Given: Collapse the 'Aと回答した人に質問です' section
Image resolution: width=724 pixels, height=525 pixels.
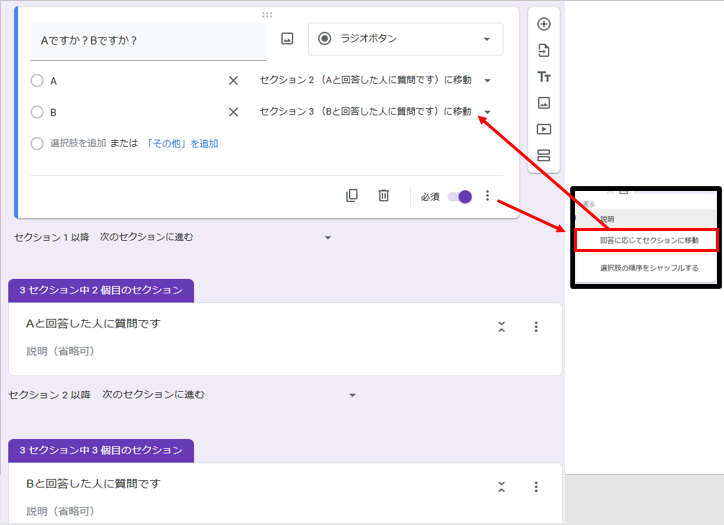Looking at the screenshot, I should click(x=501, y=327).
